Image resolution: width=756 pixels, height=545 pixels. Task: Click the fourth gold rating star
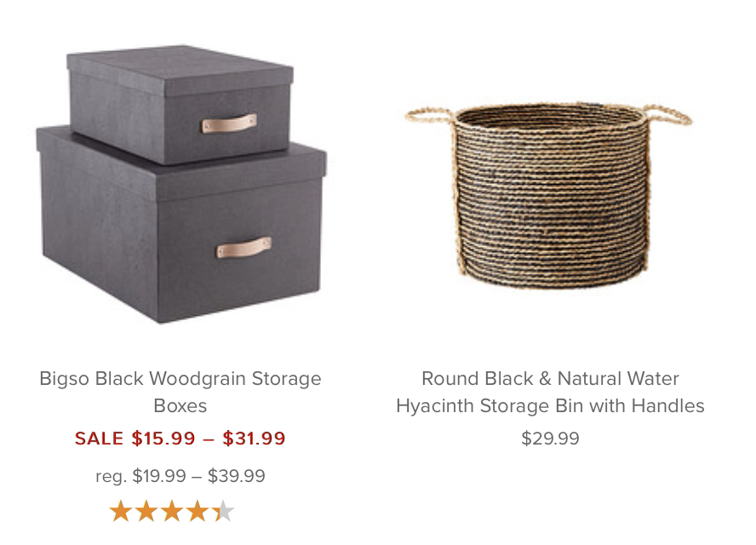pos(198,511)
